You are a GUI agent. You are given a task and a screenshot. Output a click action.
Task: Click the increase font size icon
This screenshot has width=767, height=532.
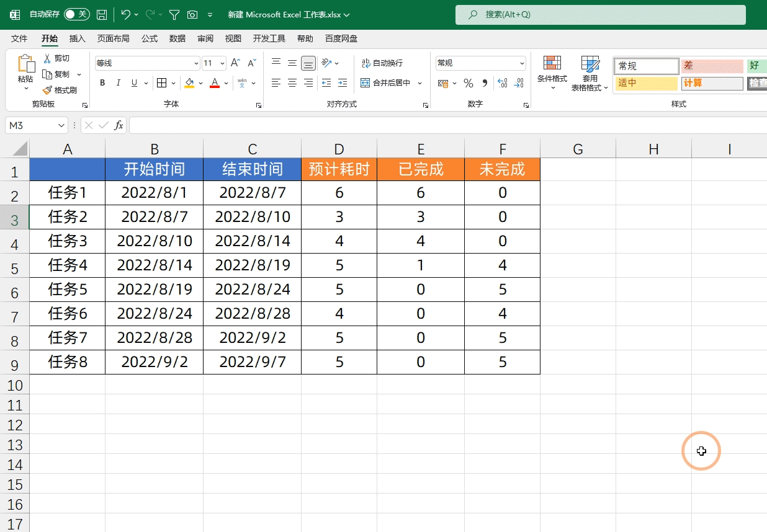[x=235, y=63]
